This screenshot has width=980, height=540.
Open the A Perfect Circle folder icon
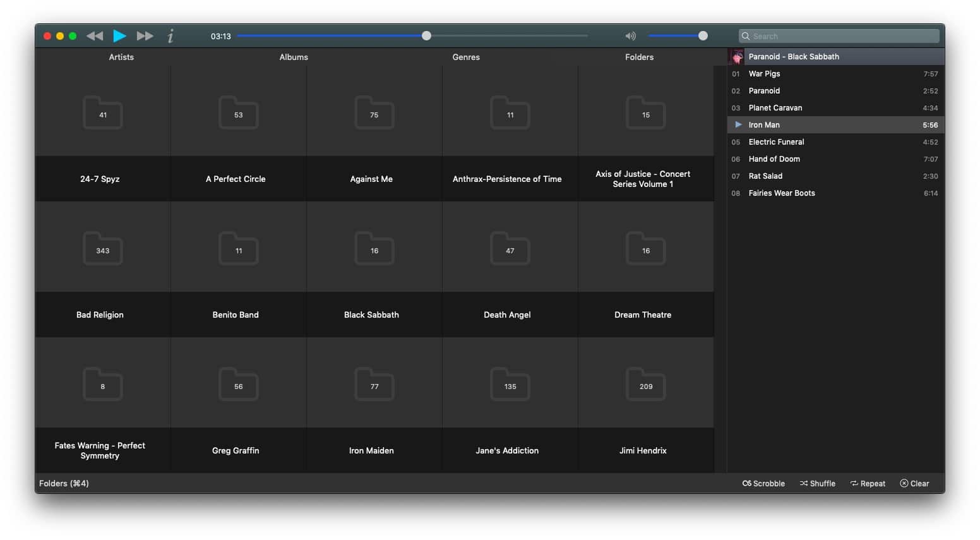click(239, 113)
